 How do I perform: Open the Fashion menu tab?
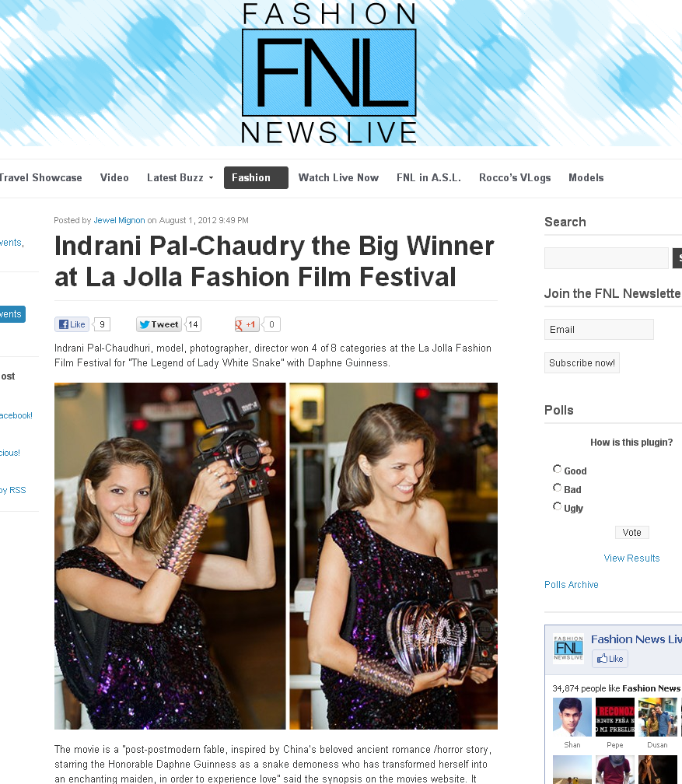click(256, 177)
